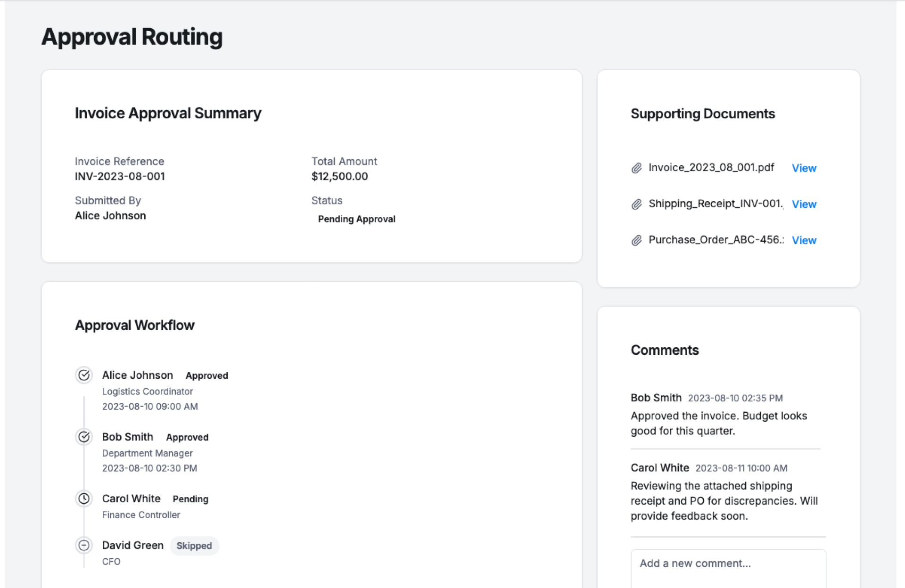
Task: Click the Pending label for Carol White
Action: tap(190, 499)
